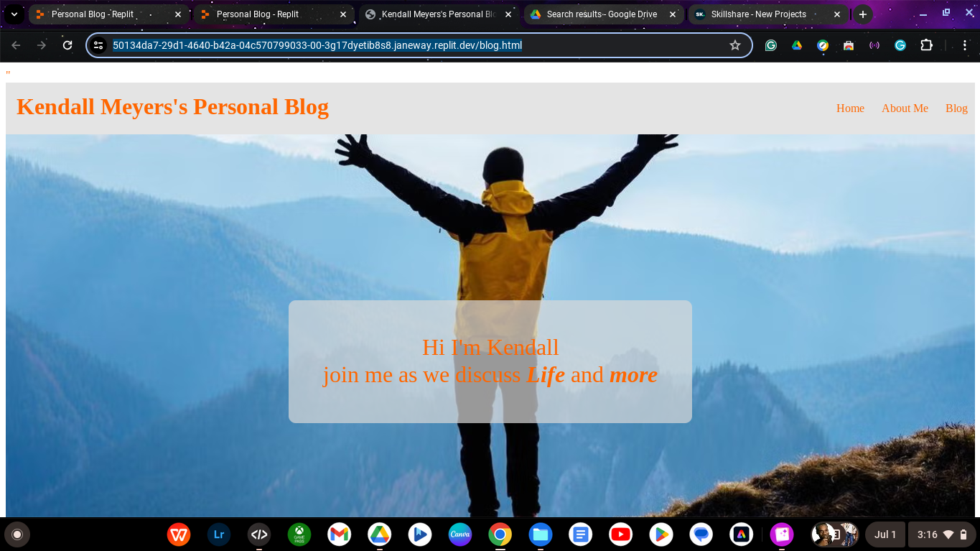Image resolution: width=980 pixels, height=551 pixels.
Task: Open the Messages app on shelf
Action: 701,534
